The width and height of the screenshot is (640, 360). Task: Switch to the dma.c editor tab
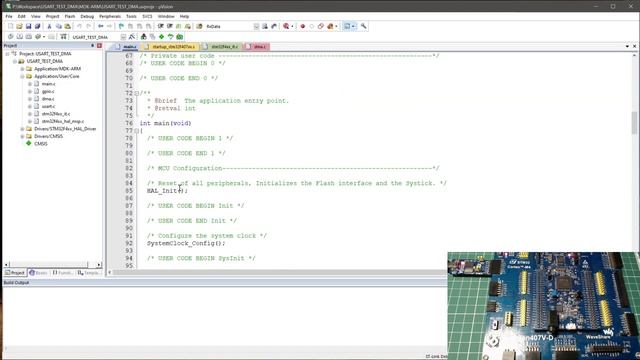pyautogui.click(x=257, y=47)
